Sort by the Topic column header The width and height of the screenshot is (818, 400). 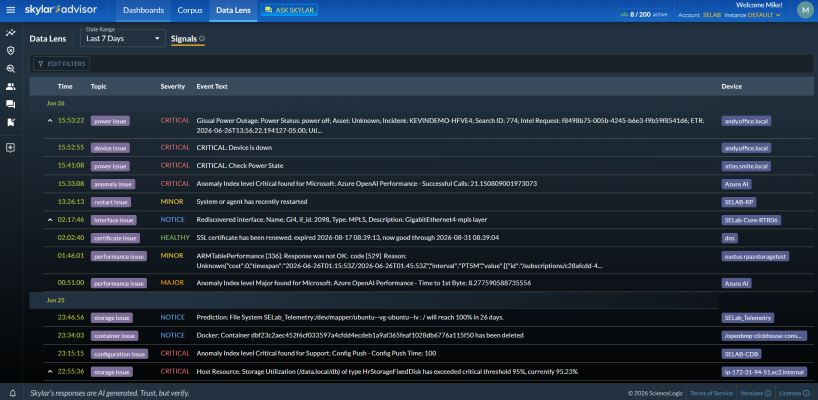click(x=98, y=87)
